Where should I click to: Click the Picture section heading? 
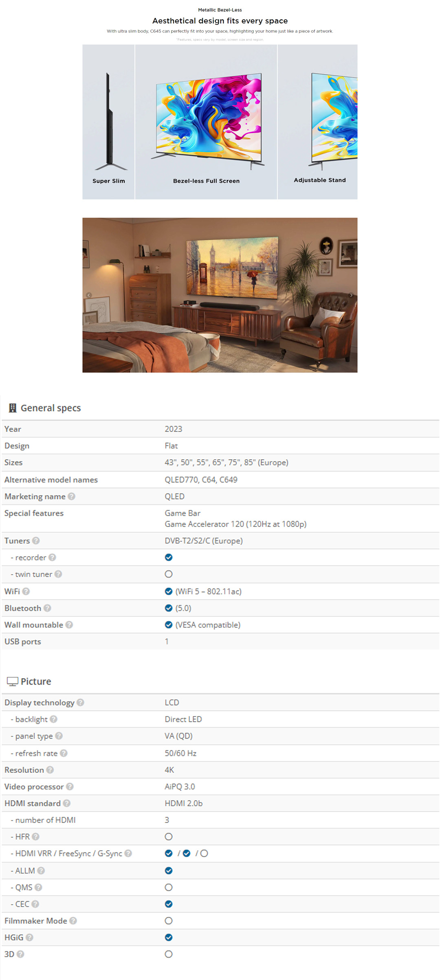point(35,681)
